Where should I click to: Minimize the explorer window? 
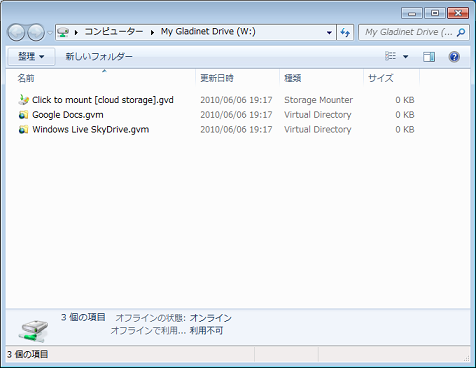(412, 13)
